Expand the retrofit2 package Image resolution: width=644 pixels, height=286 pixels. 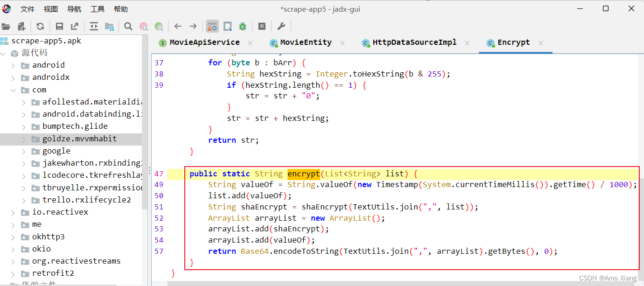click(13, 273)
